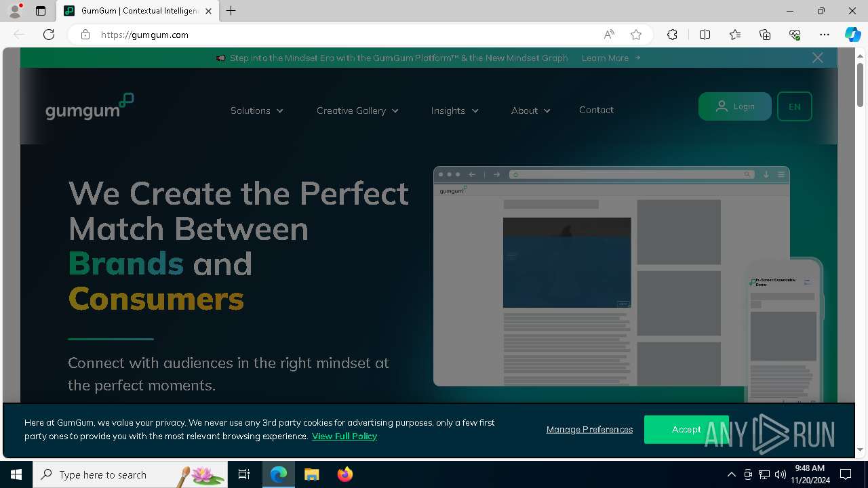Refresh the page
The height and width of the screenshot is (488, 868).
[49, 35]
